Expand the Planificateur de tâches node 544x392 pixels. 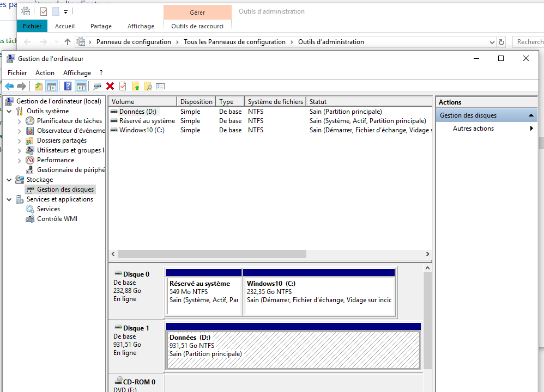(x=20, y=121)
